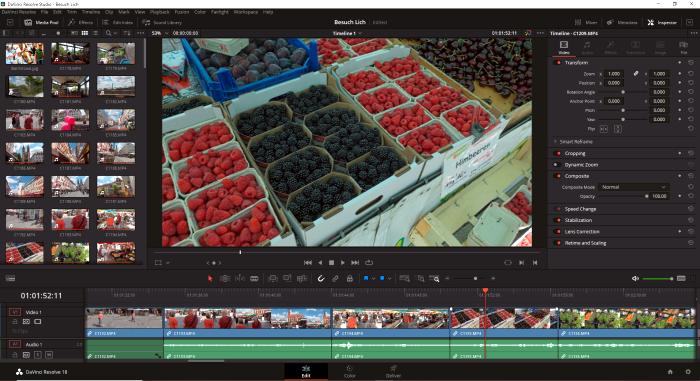Play the timeline in the viewer
This screenshot has width=700, height=381.
point(343,263)
